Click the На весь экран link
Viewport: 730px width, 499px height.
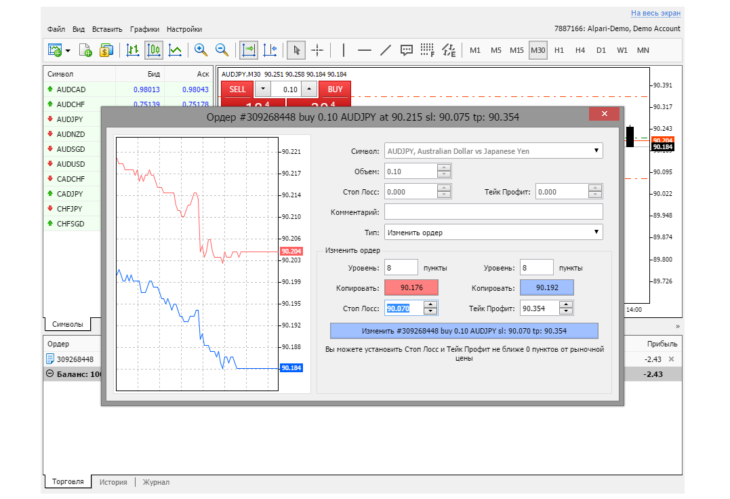pos(656,13)
